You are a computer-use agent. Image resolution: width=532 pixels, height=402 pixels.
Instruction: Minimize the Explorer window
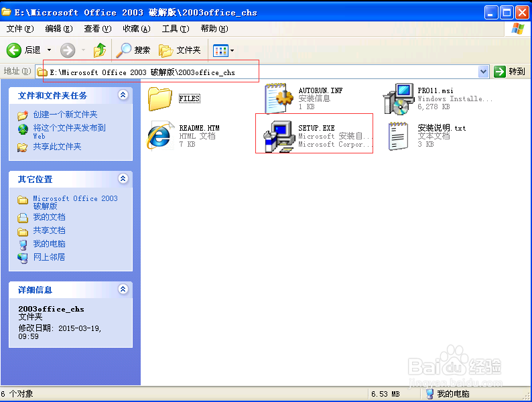[490, 13]
